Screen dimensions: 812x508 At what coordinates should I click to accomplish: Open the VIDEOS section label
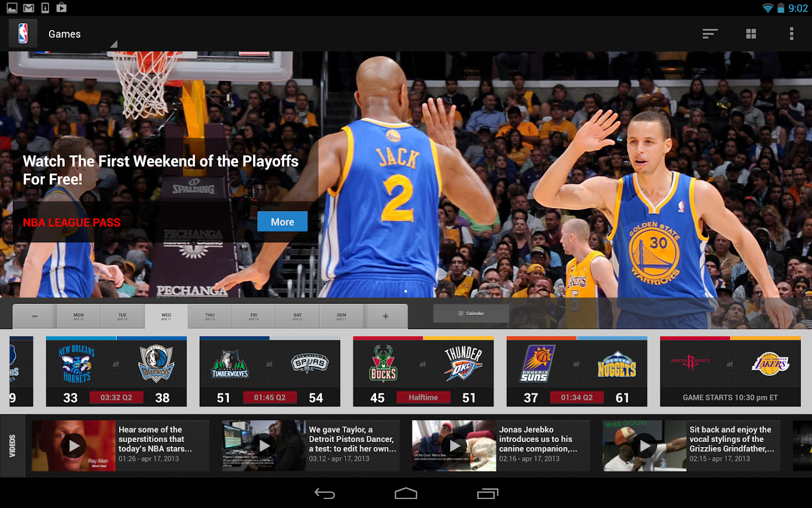click(x=12, y=446)
